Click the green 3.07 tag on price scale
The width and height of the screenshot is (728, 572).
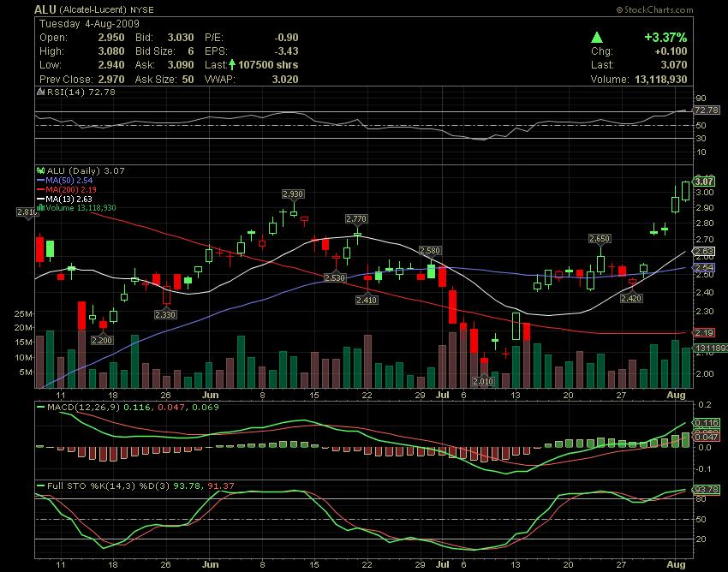pyautogui.click(x=703, y=181)
